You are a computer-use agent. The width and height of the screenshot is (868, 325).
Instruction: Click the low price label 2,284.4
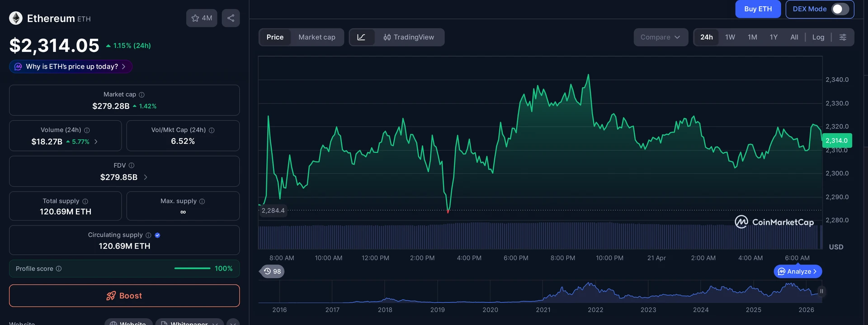point(273,211)
